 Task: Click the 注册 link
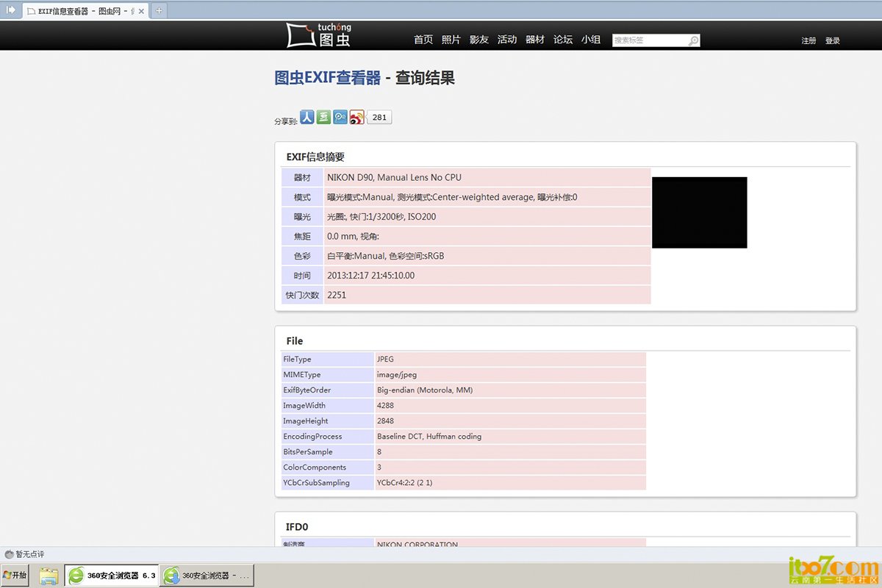tap(808, 41)
